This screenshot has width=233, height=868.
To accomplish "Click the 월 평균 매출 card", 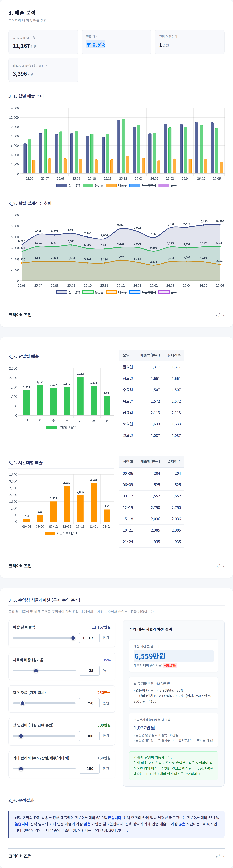I will (43, 42).
